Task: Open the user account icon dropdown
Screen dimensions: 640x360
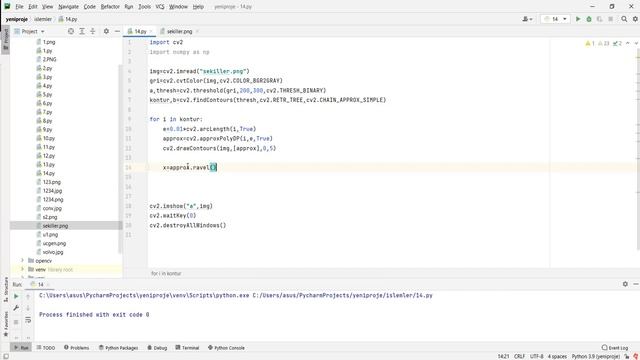Action: coord(527,19)
